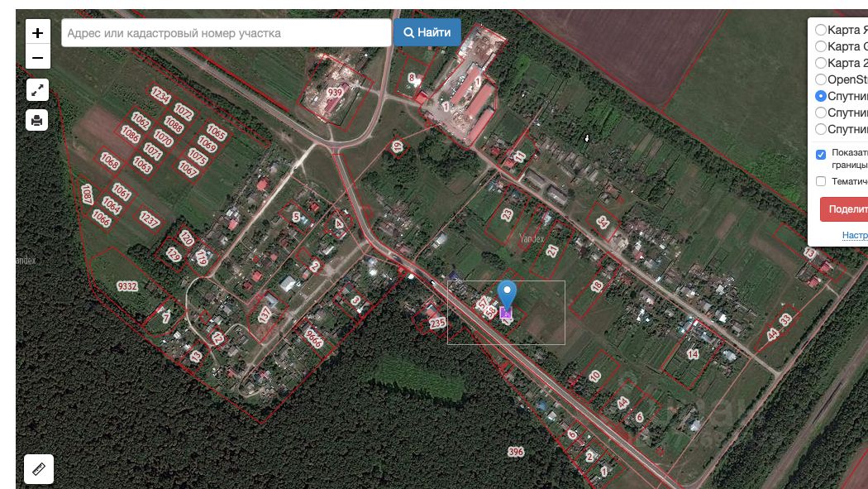Toggle fullscreen map view
Image resolution: width=868 pixels, height=489 pixels.
point(37,89)
